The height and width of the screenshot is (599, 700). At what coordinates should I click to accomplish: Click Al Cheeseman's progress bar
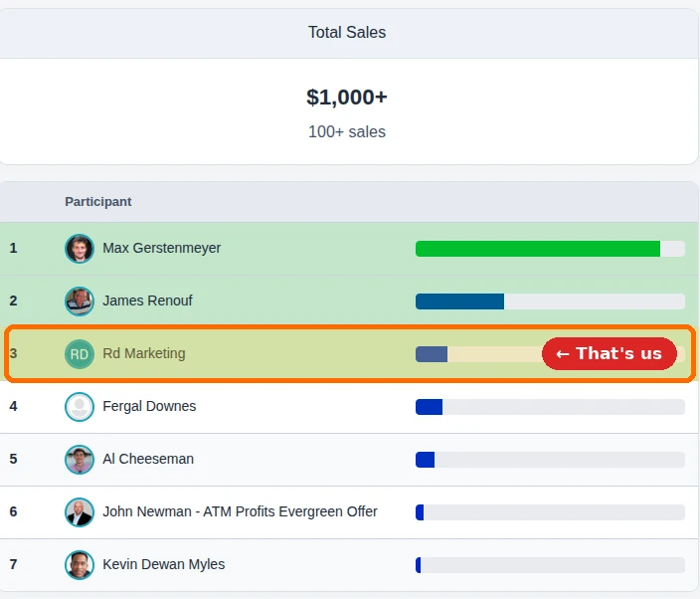(x=550, y=459)
